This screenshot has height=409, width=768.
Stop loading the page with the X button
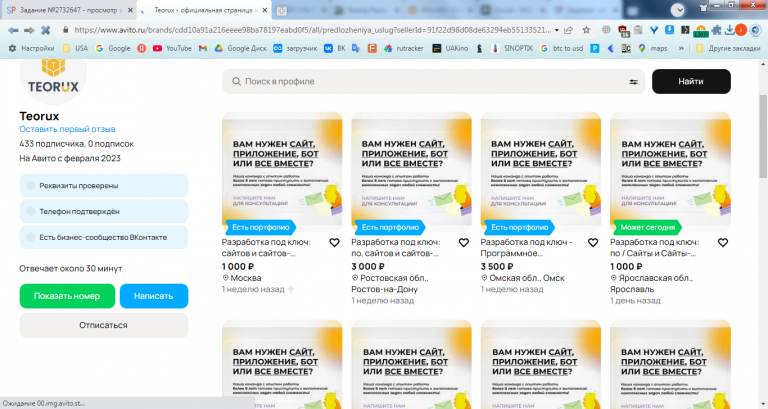click(46, 30)
